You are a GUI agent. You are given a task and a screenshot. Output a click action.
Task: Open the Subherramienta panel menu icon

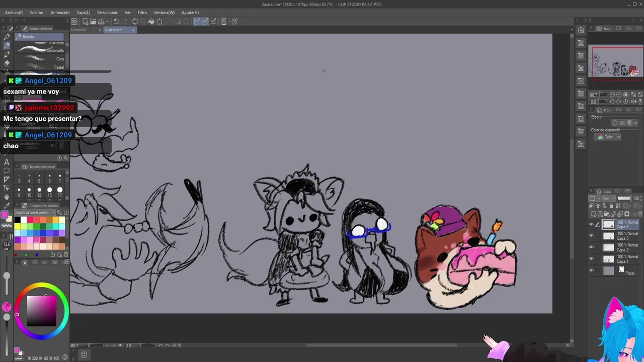pyautogui.click(x=18, y=29)
